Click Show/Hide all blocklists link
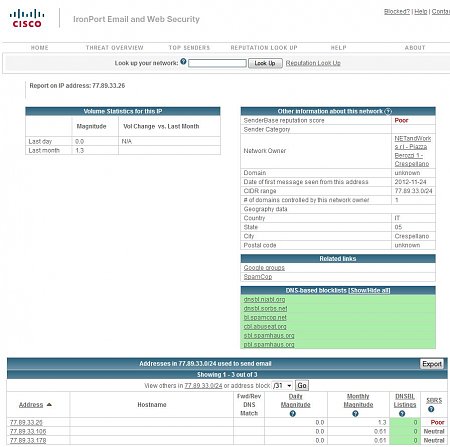450x447 pixels. (x=369, y=291)
